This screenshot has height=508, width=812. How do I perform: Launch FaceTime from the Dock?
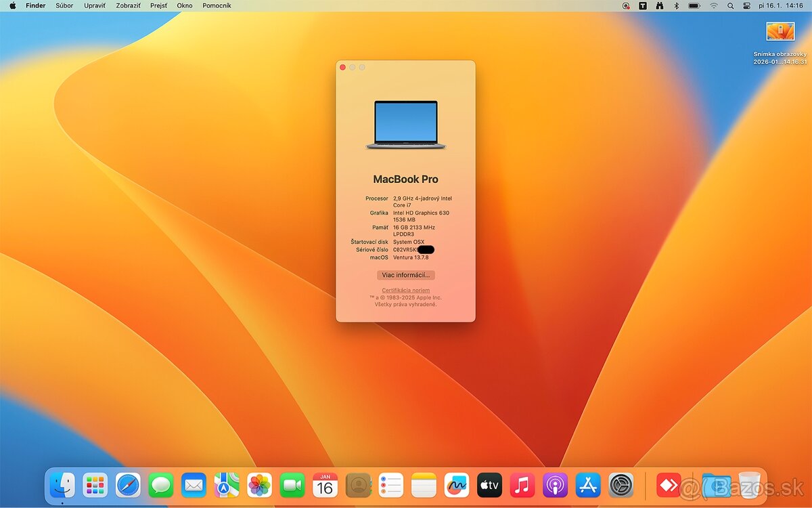[x=294, y=486]
